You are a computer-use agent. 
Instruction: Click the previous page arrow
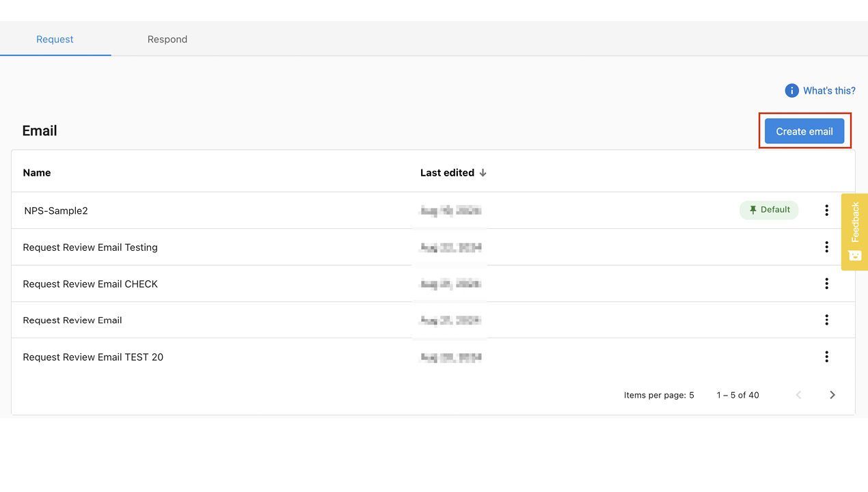[x=798, y=395]
